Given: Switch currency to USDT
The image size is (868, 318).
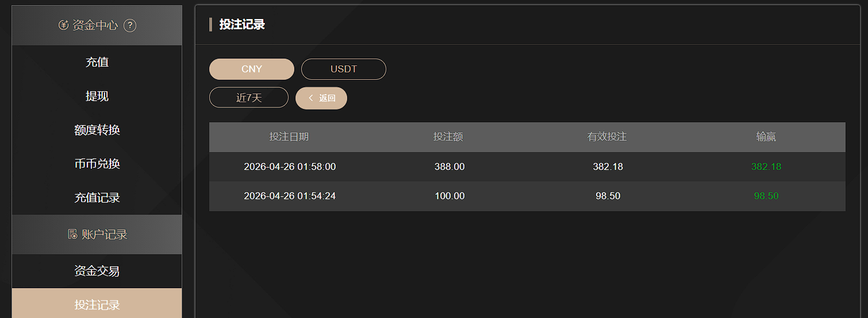Looking at the screenshot, I should (x=344, y=69).
